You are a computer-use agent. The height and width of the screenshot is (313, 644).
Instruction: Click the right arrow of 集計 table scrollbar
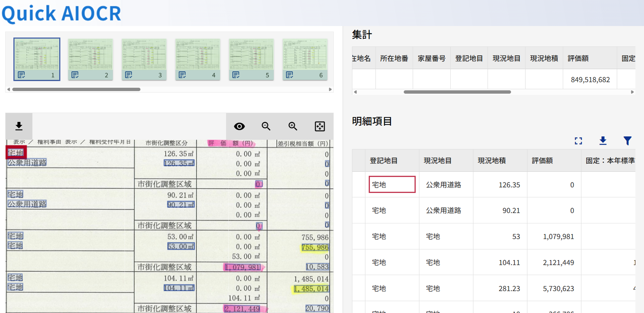pos(632,92)
